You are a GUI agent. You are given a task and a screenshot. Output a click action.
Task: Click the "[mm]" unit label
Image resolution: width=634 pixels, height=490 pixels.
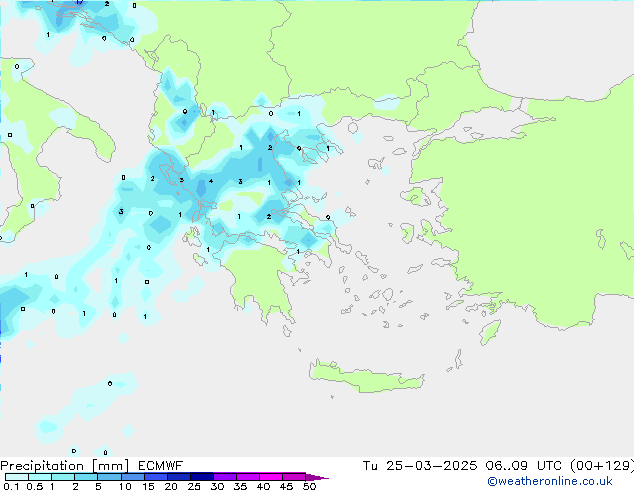[111, 466]
